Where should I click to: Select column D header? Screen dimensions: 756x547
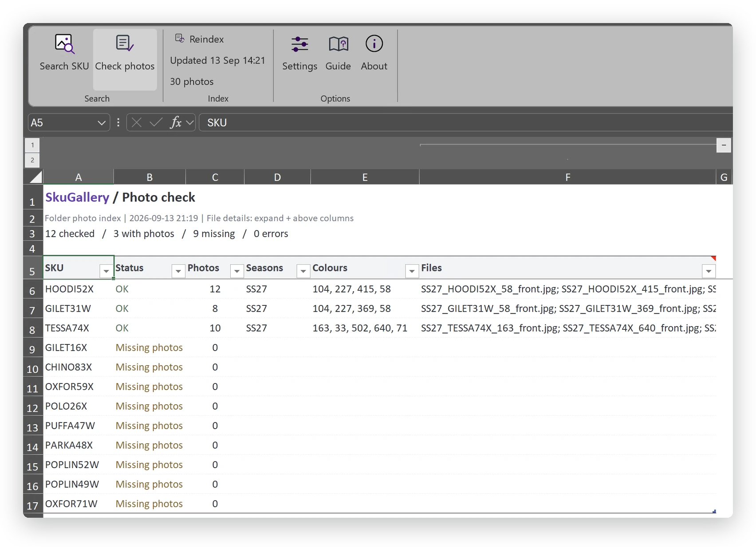coord(277,177)
